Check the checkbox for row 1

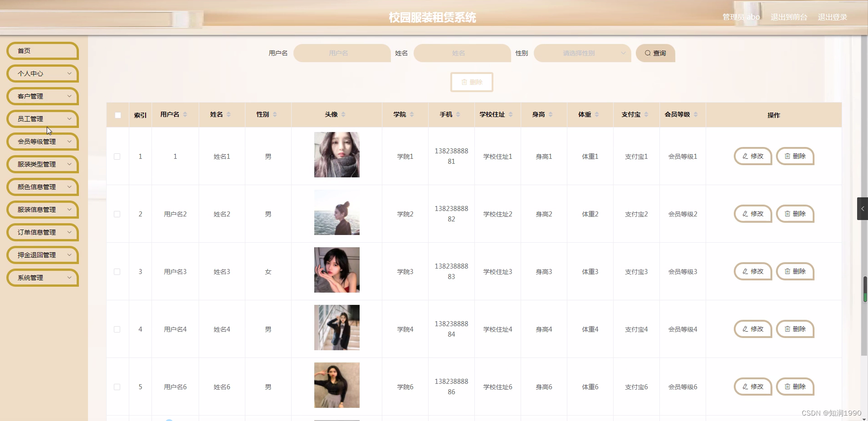click(x=117, y=156)
